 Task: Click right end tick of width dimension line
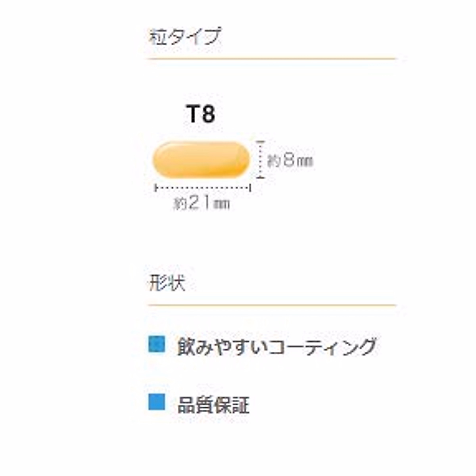click(x=250, y=188)
